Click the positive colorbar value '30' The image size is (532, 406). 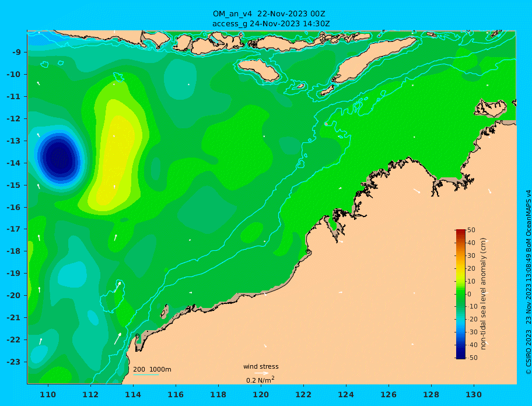click(471, 256)
